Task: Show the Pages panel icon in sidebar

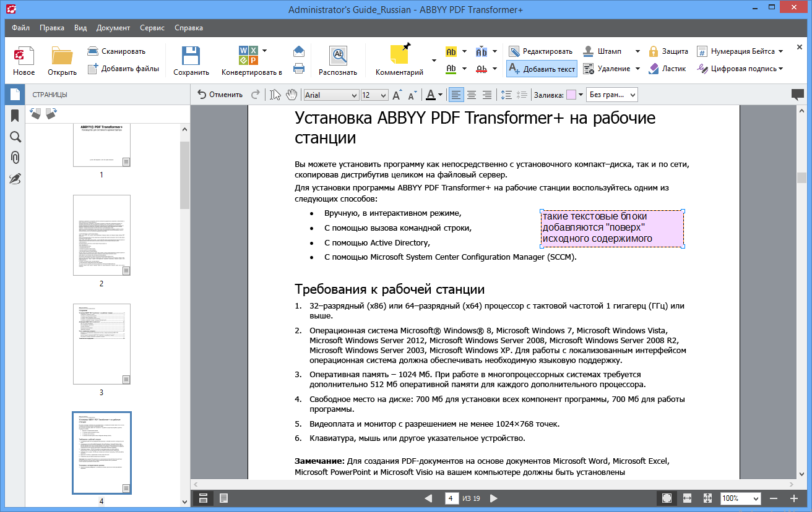Action: pyautogui.click(x=15, y=95)
